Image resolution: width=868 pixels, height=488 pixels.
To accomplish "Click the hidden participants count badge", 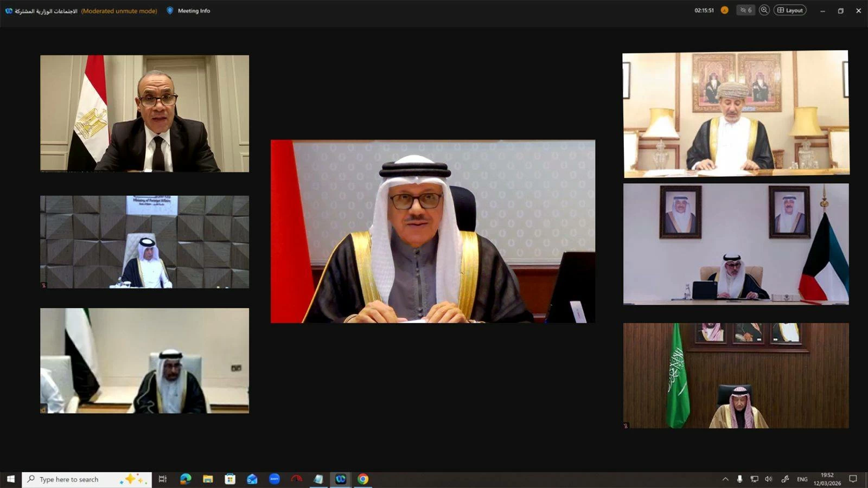I will 745,10.
